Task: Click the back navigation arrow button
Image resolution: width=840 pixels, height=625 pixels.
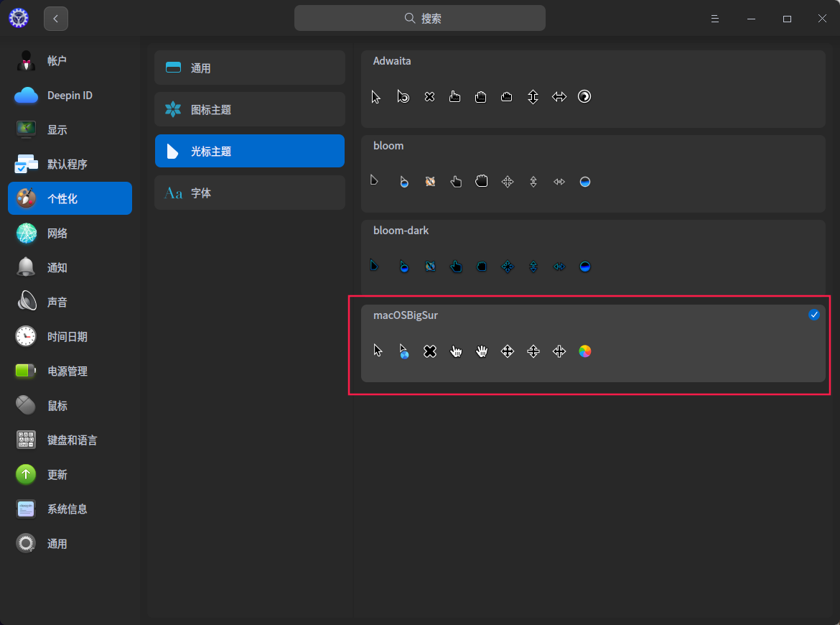Action: click(55, 18)
